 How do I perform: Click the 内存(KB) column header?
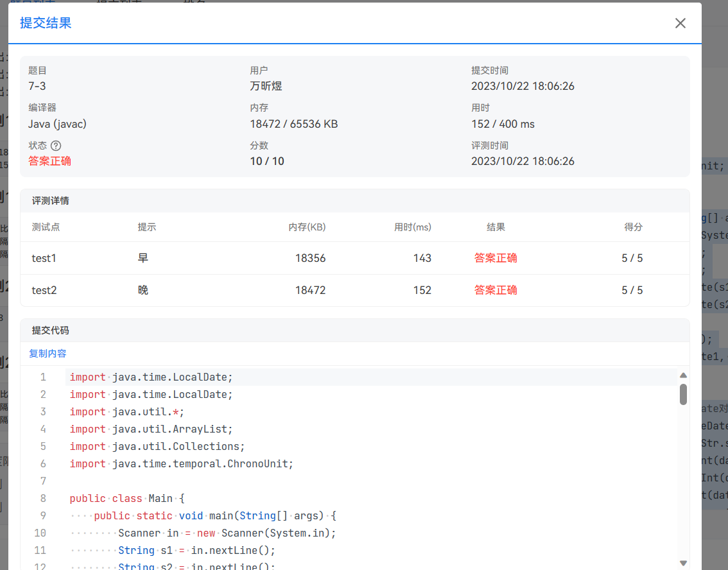pos(307,227)
